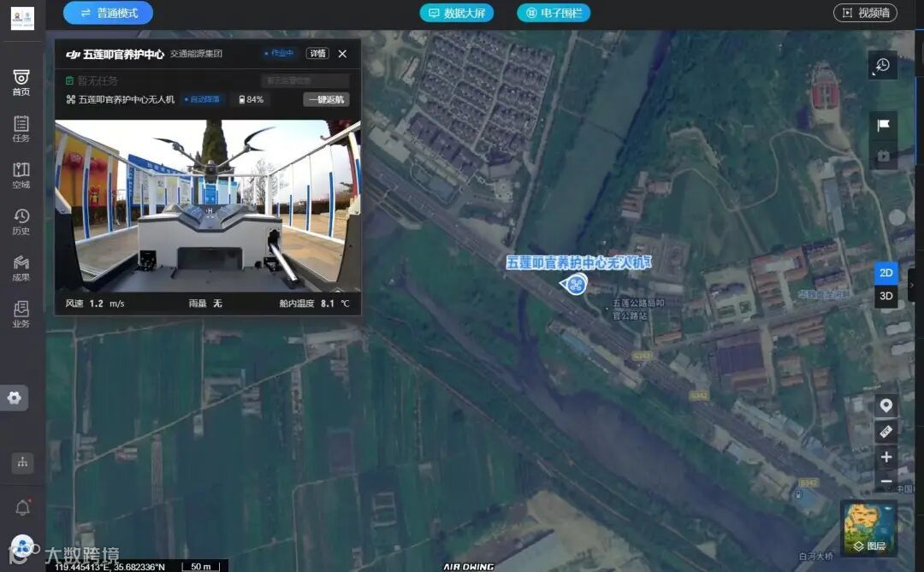Expand the collapsed right side panel arrow
The height and width of the screenshot is (572, 924).
[912, 285]
